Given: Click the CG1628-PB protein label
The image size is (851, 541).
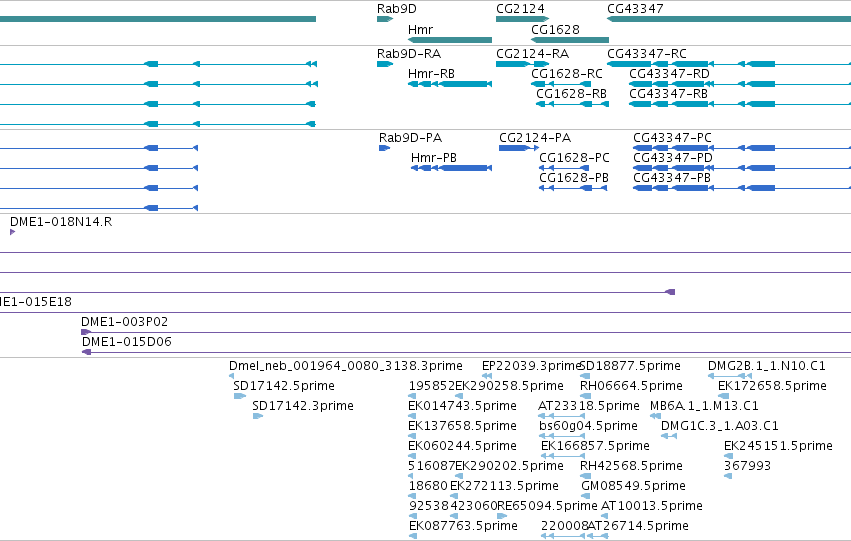Looking at the screenshot, I should 574,178.
